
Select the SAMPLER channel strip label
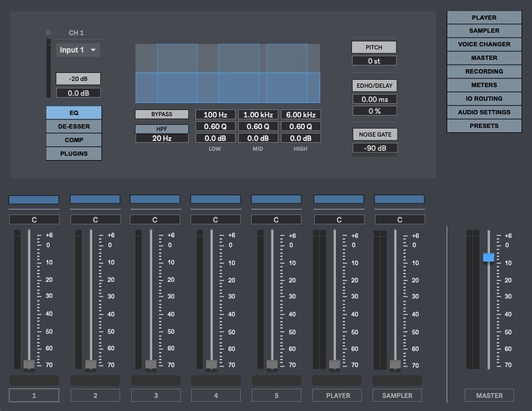click(398, 396)
